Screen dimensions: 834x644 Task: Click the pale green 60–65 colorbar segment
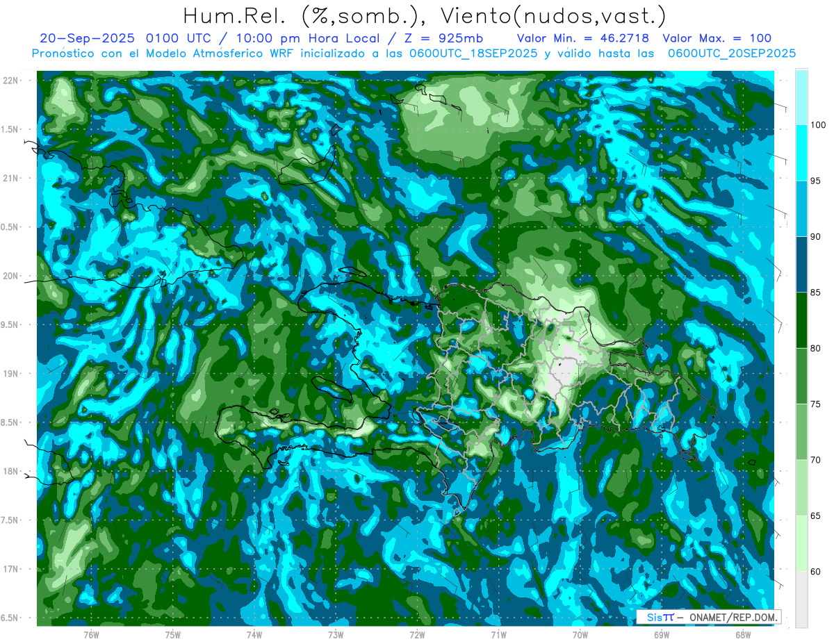pyautogui.click(x=801, y=543)
